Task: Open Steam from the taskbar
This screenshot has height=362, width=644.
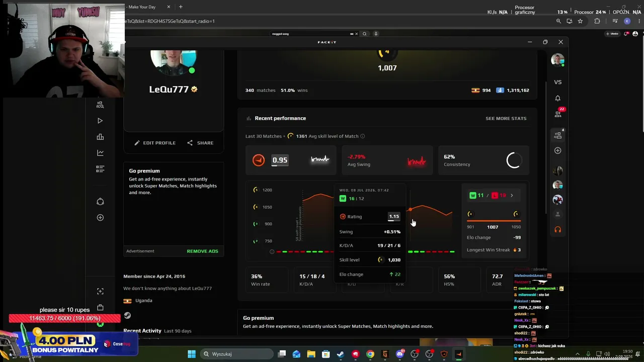Action: pyautogui.click(x=341, y=354)
